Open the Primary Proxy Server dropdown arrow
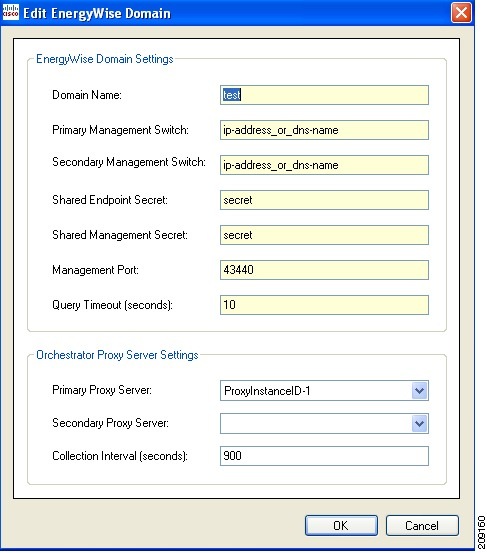This screenshot has height=553, width=487. click(x=419, y=390)
